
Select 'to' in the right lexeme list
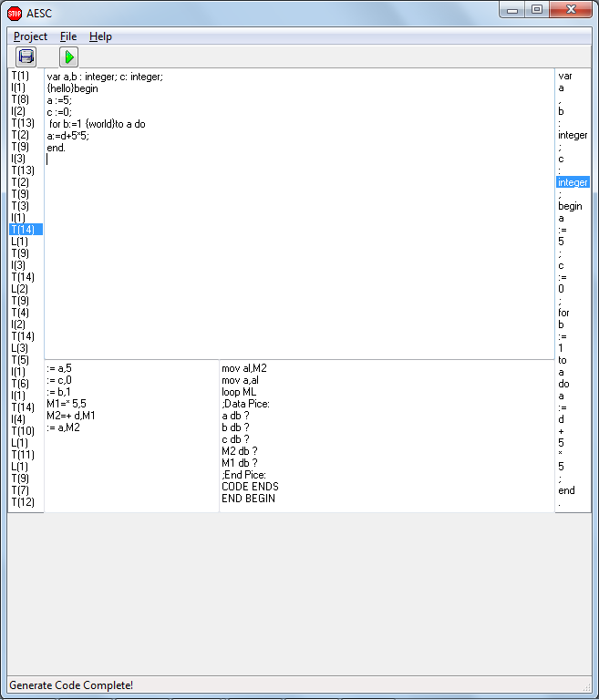(563, 360)
